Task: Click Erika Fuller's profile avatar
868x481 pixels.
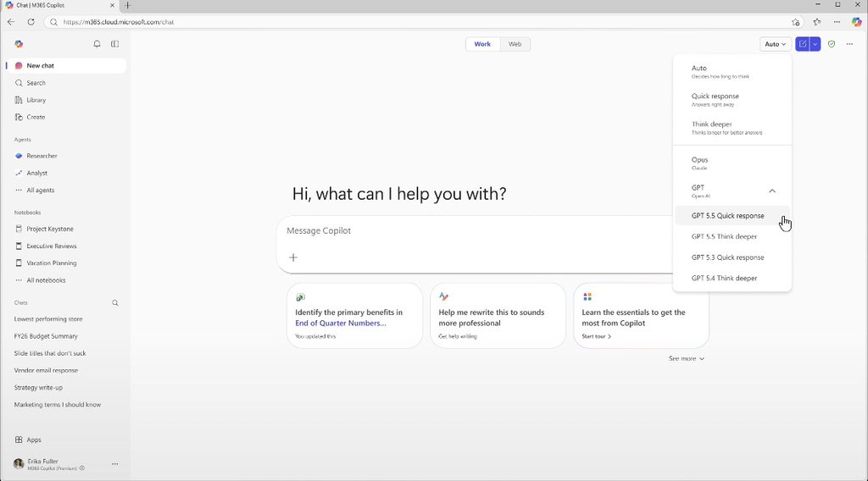Action: tap(19, 464)
